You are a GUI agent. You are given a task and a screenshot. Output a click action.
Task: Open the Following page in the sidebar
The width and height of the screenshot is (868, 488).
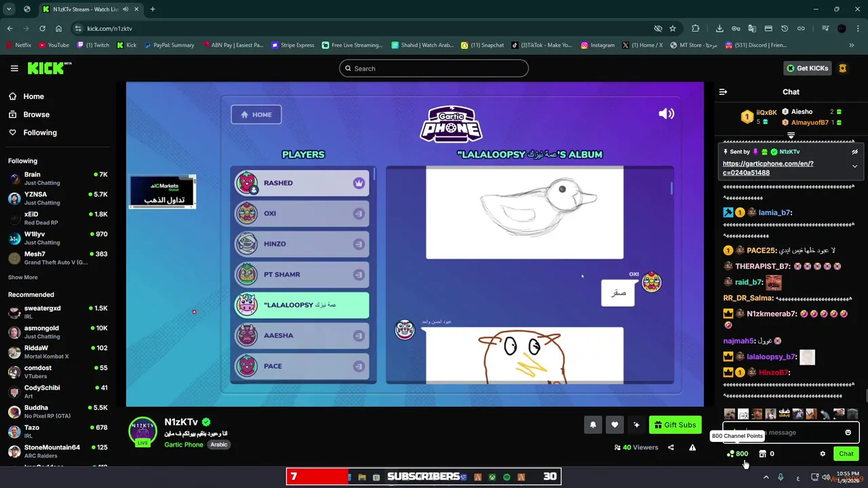40,133
